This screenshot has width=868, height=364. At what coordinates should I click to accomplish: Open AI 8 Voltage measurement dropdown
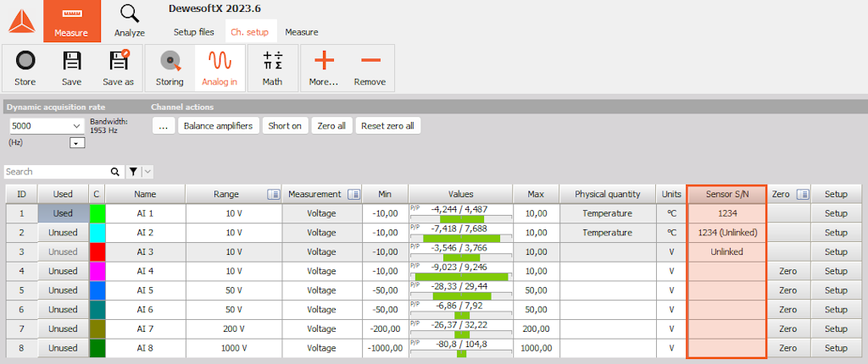pyautogui.click(x=321, y=348)
